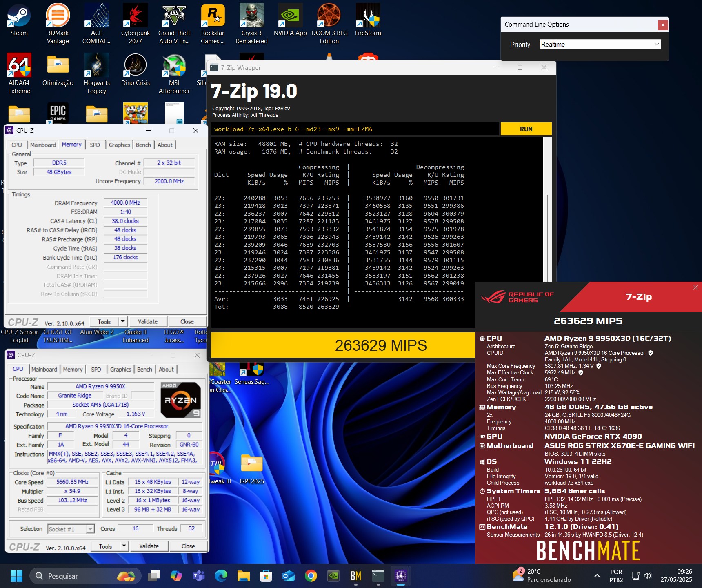Viewport: 702px width, 588px height.
Task: Open Graphics tab in top CPU-Z window
Action: 119,145
